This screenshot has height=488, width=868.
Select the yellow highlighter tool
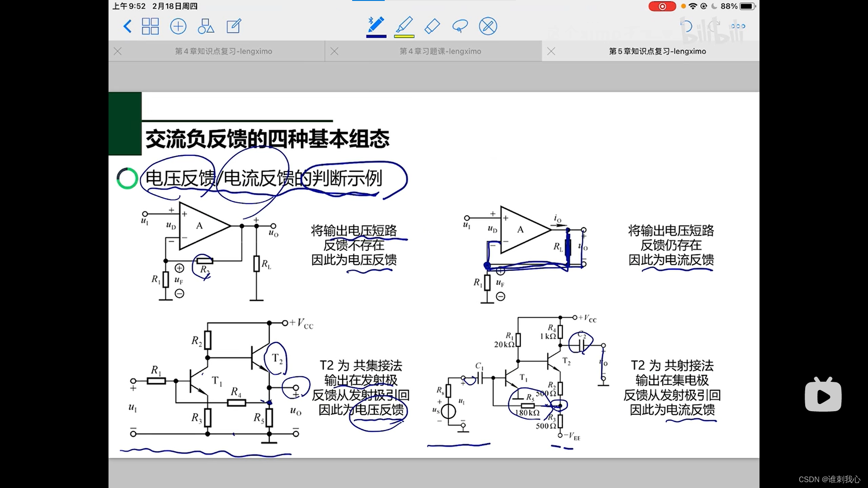point(404,24)
